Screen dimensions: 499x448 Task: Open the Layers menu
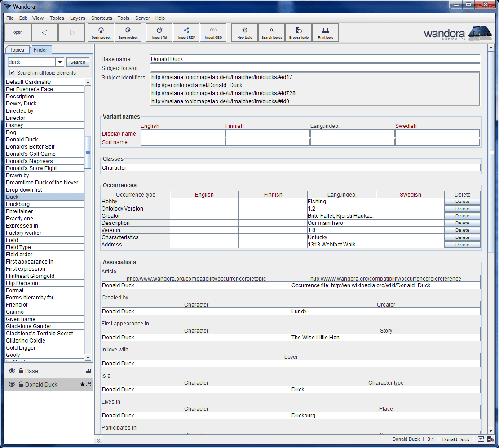77,18
